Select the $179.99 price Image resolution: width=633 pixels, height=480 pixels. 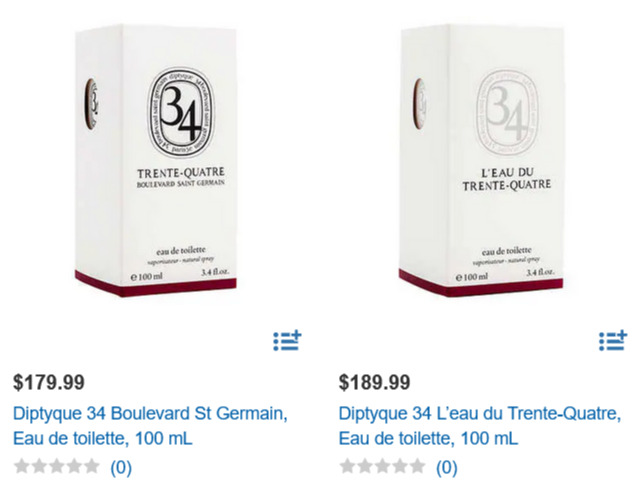click(49, 382)
